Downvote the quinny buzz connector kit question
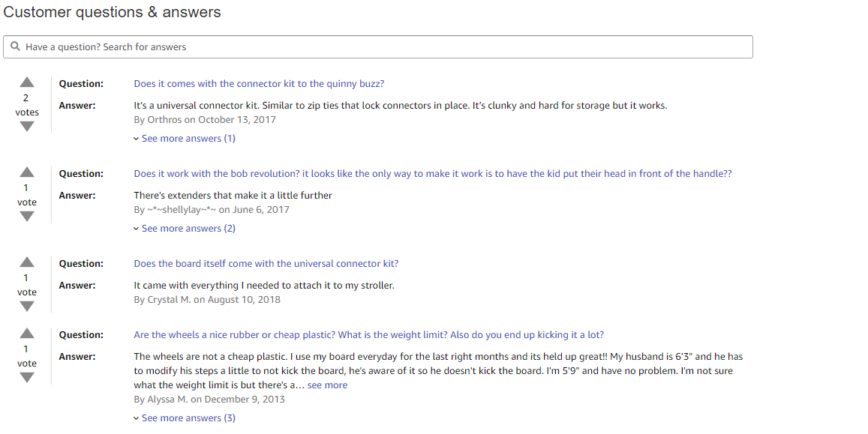The height and width of the screenshot is (434, 868). pos(26,127)
